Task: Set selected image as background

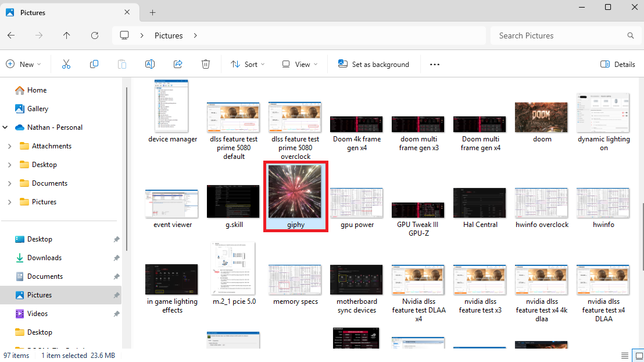Action: [374, 64]
